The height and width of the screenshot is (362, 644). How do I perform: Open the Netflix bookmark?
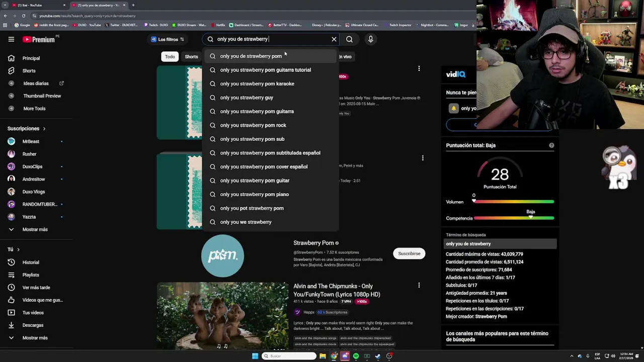(218, 25)
